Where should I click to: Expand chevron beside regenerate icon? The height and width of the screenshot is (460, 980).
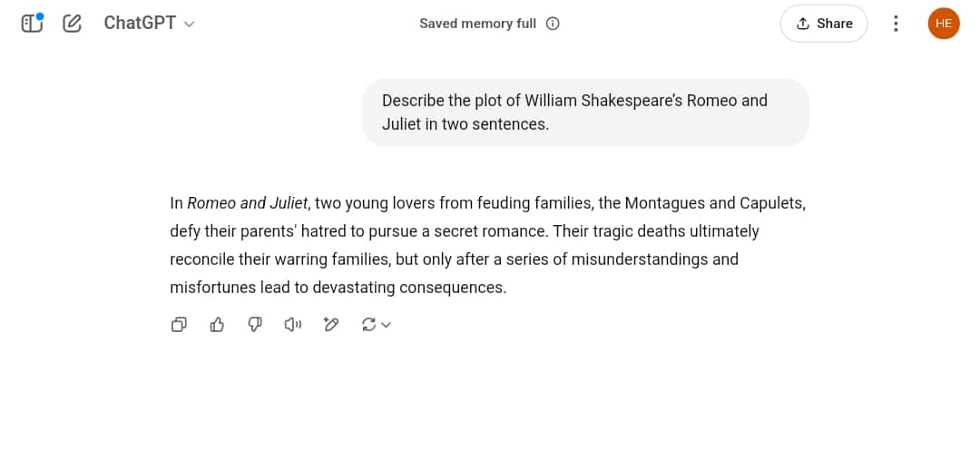click(387, 325)
